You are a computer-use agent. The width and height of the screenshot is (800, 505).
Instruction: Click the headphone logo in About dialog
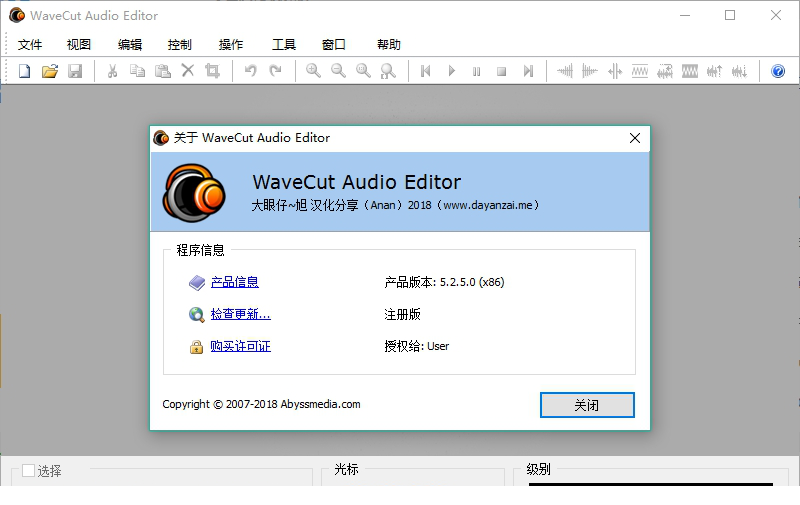tap(194, 193)
